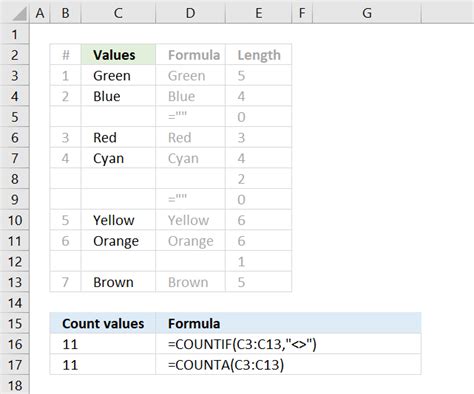
Task: Select the Orange cell in column C
Action: pos(118,241)
